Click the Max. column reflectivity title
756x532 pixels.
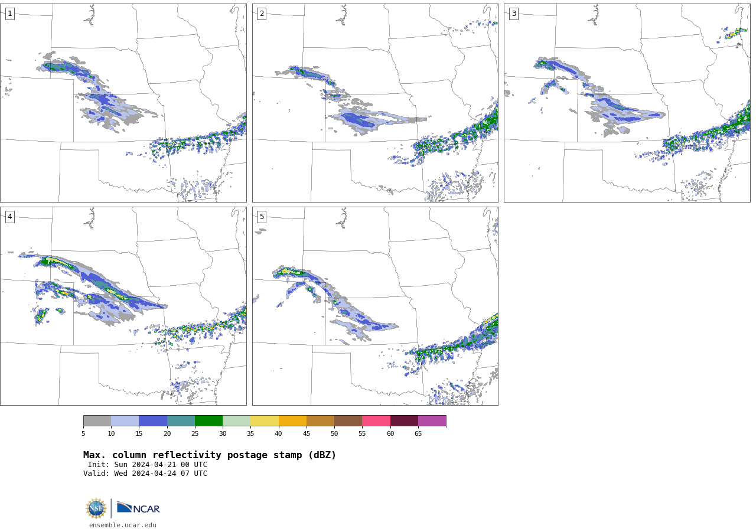(x=210, y=455)
